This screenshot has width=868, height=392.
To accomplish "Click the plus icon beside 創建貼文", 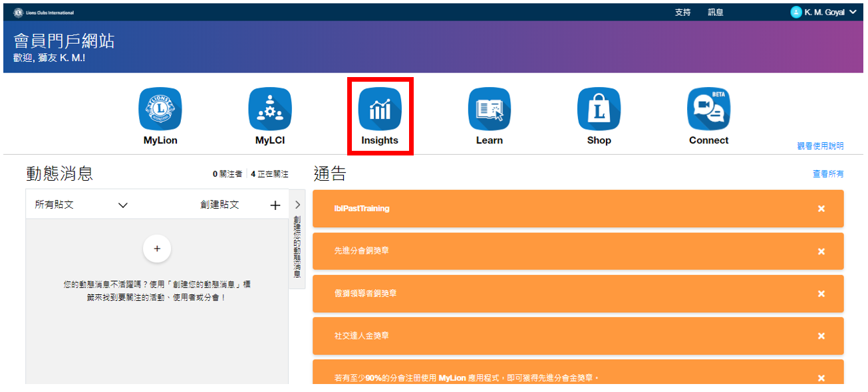I will click(275, 205).
